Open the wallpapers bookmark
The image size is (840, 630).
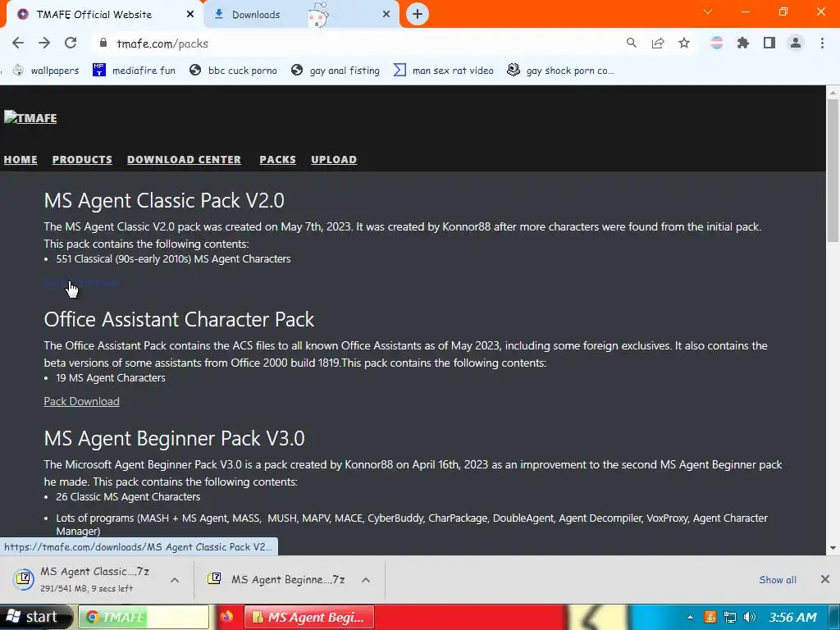coord(46,71)
